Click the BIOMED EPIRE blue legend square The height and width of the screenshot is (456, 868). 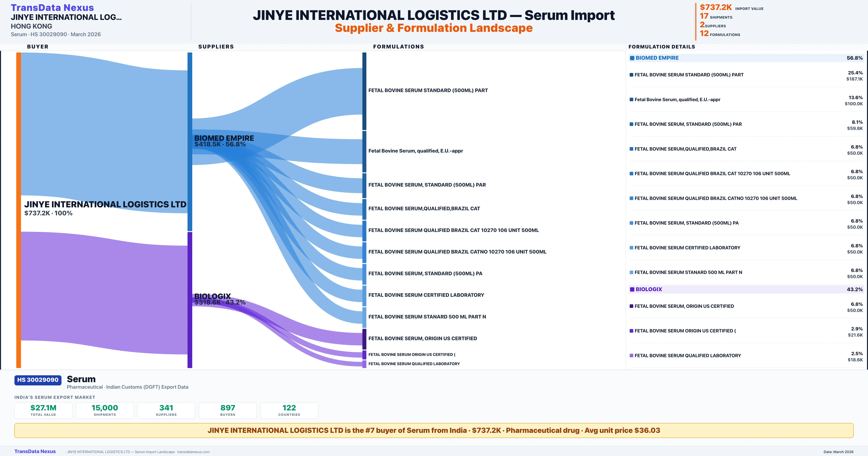click(632, 58)
